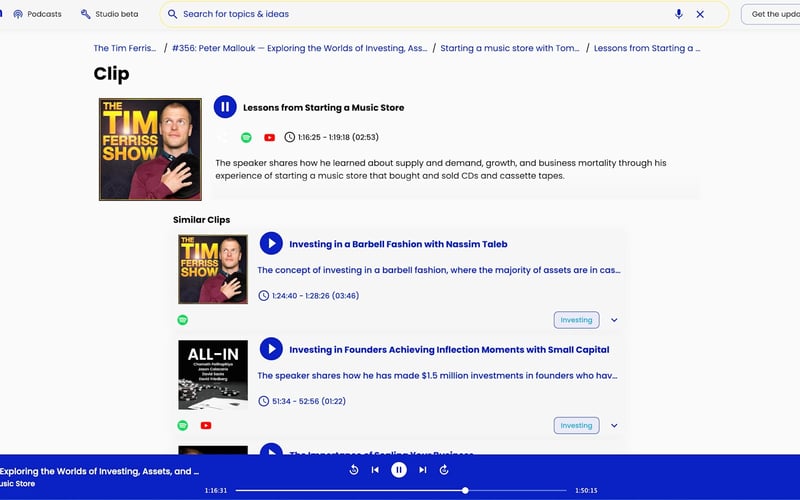Activate microphone voice search
The image size is (800, 500).
[x=679, y=14]
